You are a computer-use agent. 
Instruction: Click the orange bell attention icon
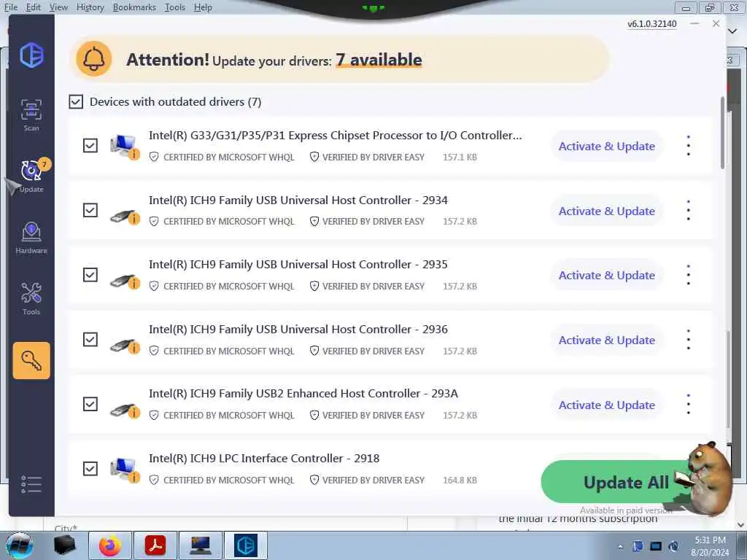pos(94,59)
